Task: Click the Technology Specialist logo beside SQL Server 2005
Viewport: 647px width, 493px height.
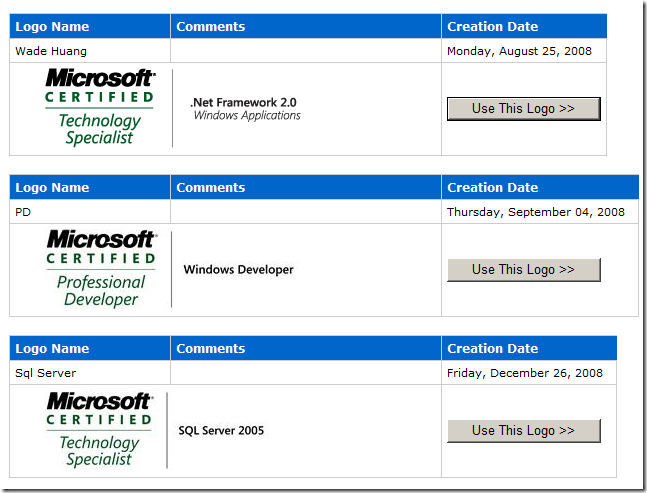Action: pos(99,429)
